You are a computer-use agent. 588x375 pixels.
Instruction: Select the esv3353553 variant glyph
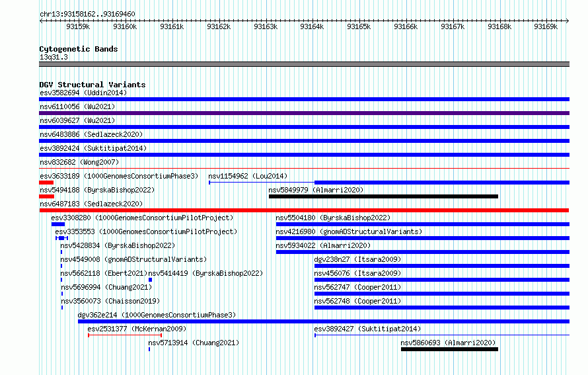pos(61,238)
